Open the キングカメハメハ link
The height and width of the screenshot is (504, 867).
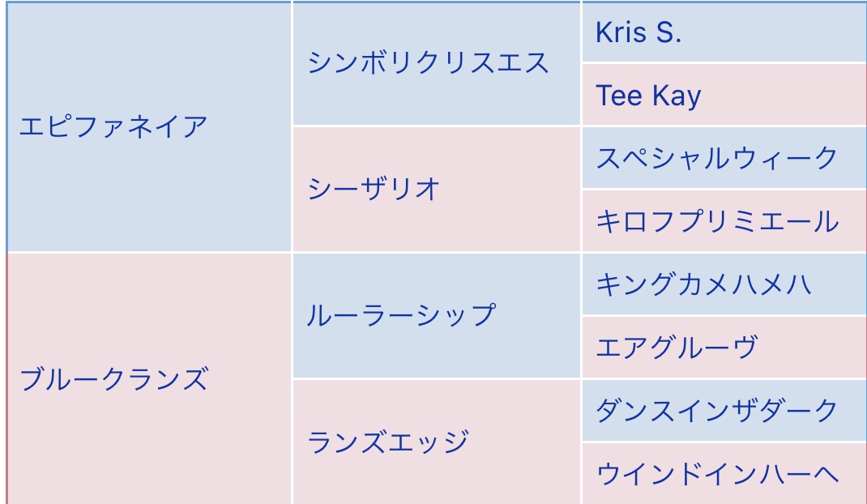(x=703, y=284)
